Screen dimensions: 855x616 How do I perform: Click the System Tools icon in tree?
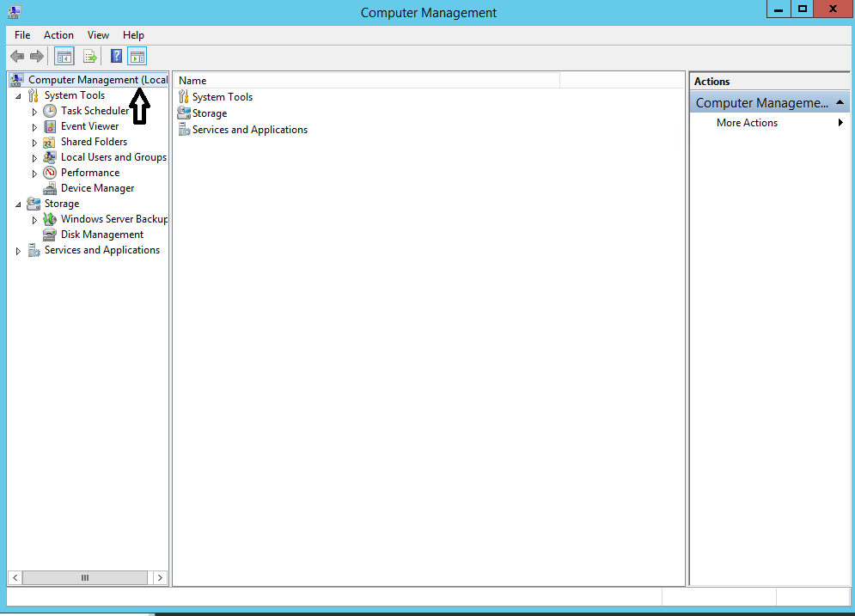pyautogui.click(x=34, y=96)
